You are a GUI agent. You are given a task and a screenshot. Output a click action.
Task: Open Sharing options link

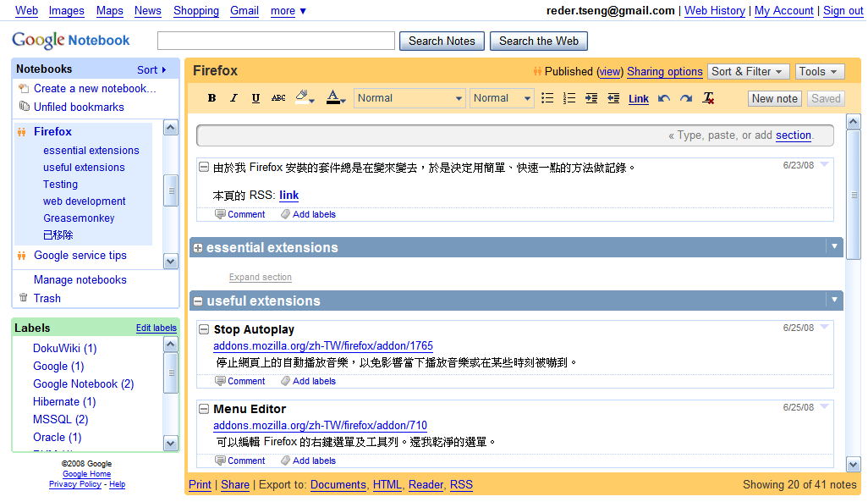click(x=665, y=71)
